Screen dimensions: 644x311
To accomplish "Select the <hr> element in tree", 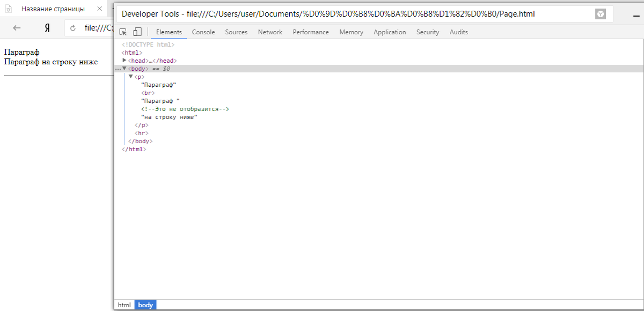I will point(142,134).
